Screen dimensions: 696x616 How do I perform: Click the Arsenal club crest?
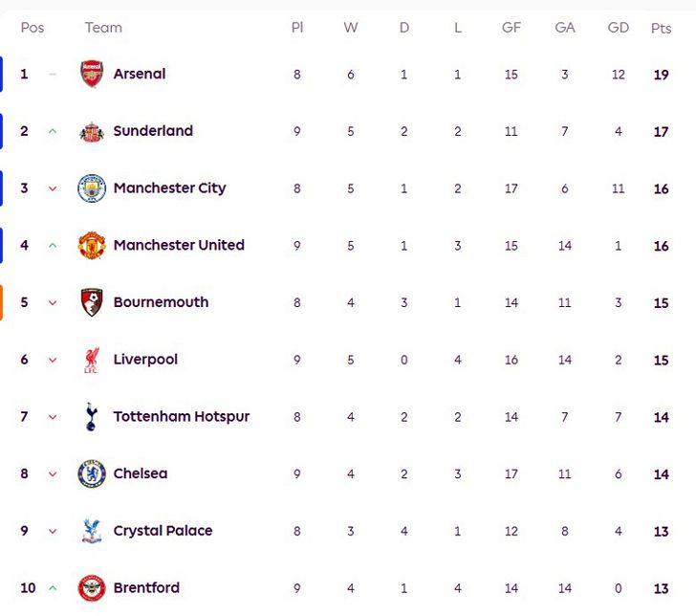pyautogui.click(x=91, y=74)
